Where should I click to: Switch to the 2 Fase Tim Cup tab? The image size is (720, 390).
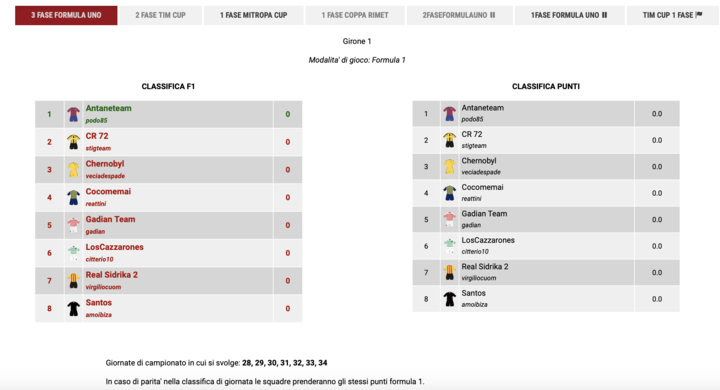pos(160,15)
